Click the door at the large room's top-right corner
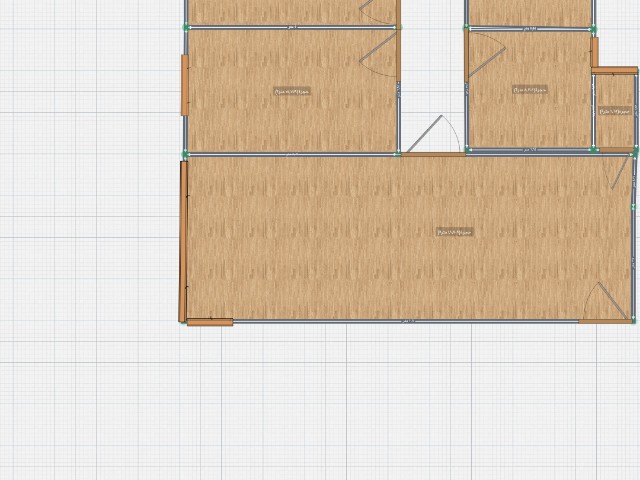Image resolution: width=640 pixels, height=480 pixels. click(622, 170)
